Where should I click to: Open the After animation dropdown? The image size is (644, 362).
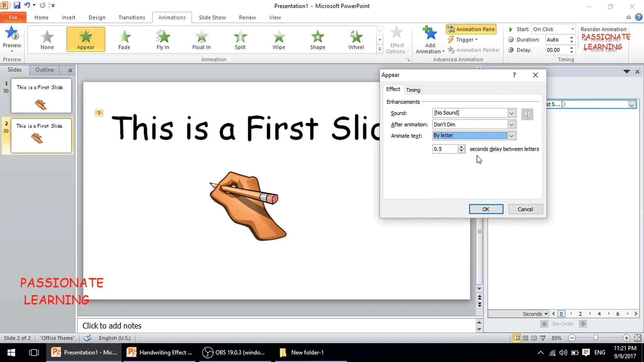(x=511, y=125)
